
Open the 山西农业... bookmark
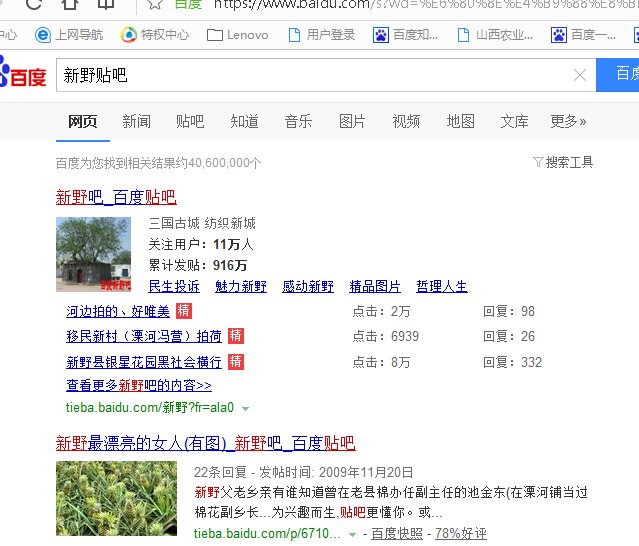(495, 35)
